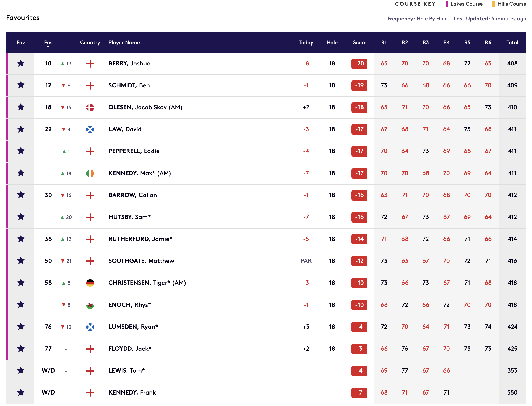This screenshot has width=532, height=406.
Task: Click Ireland flag beside Max Kennedy
Action: point(90,173)
